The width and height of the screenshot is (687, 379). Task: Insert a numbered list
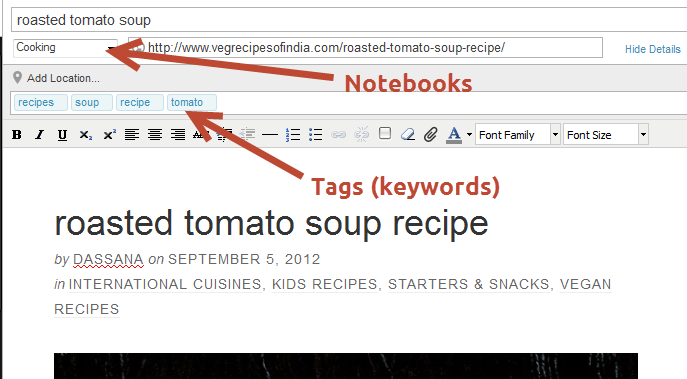point(293,135)
